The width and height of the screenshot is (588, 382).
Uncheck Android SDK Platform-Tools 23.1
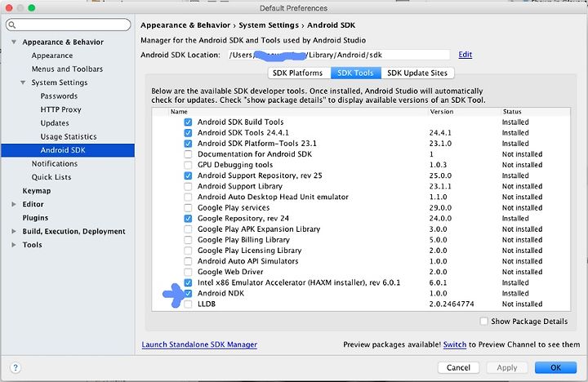[x=188, y=144]
